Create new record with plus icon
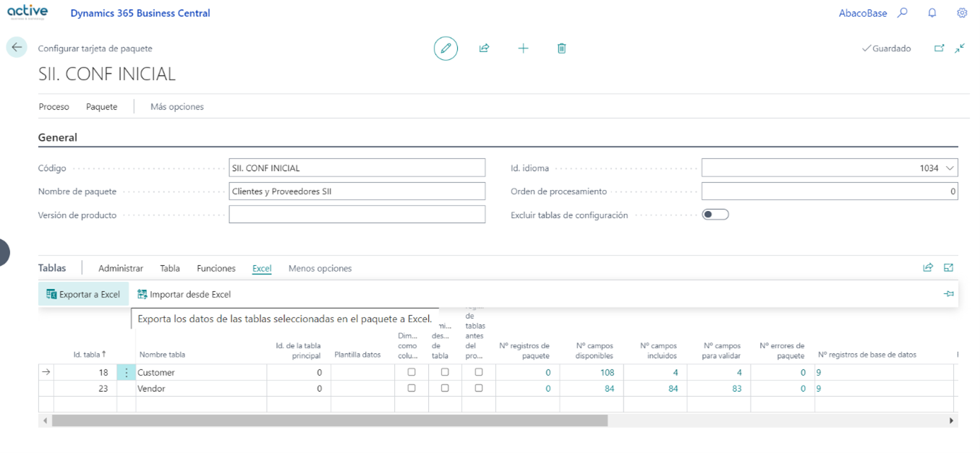This screenshot has width=980, height=453. pyautogui.click(x=523, y=48)
